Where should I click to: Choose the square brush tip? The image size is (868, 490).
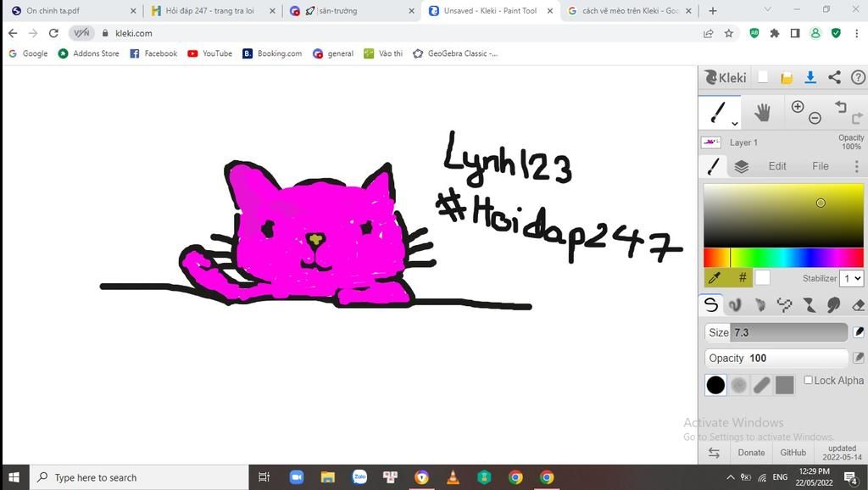pyautogui.click(x=785, y=385)
